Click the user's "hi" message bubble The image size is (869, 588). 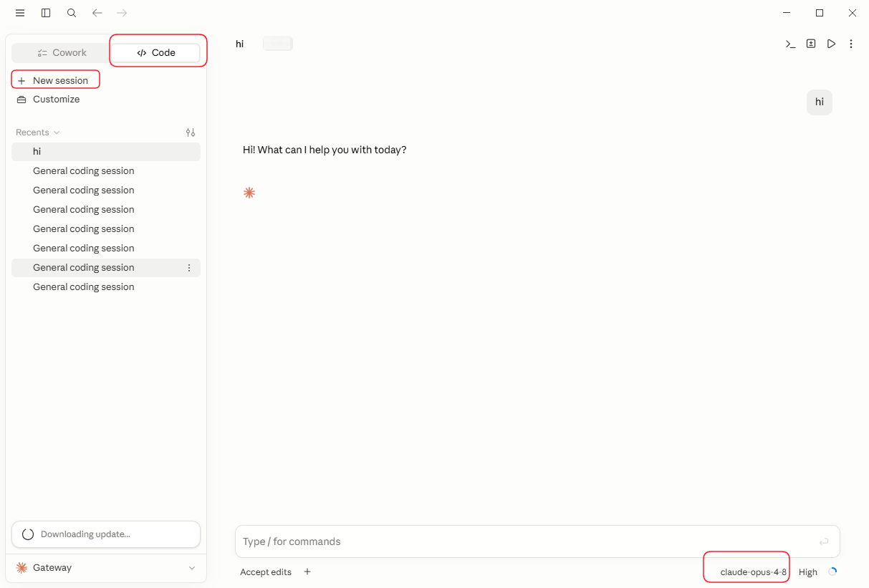[x=820, y=102]
